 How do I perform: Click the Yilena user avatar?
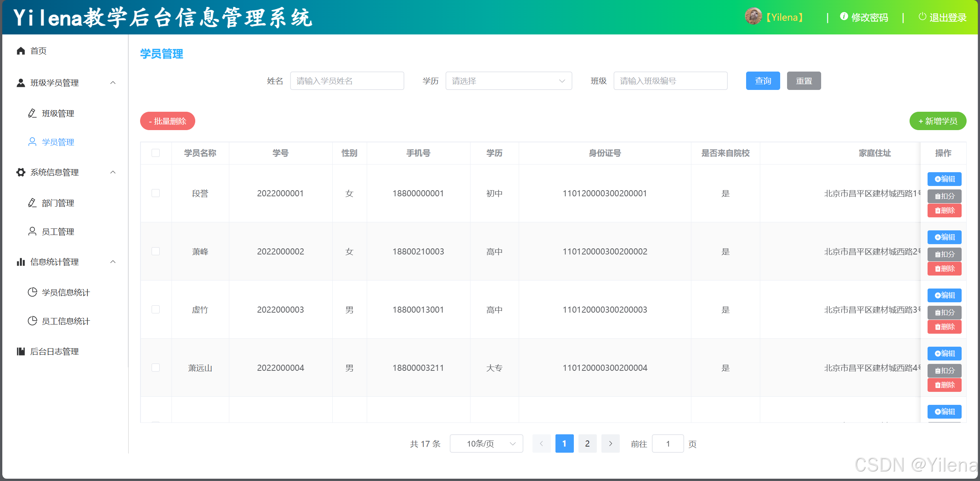click(x=753, y=17)
